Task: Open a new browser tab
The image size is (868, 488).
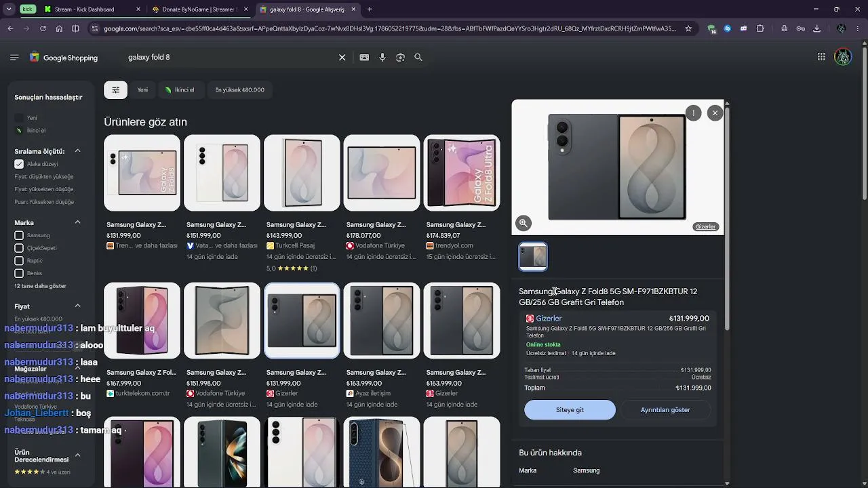Action: coord(370,9)
